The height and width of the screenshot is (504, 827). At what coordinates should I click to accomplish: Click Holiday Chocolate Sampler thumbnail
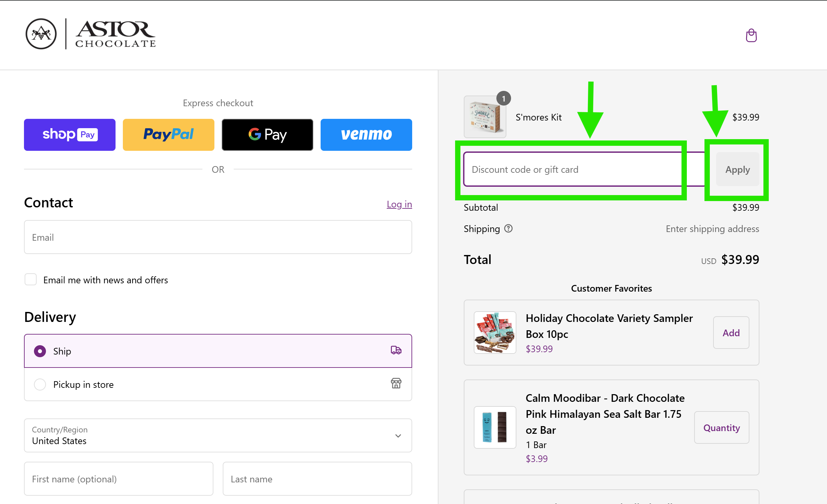click(x=495, y=333)
